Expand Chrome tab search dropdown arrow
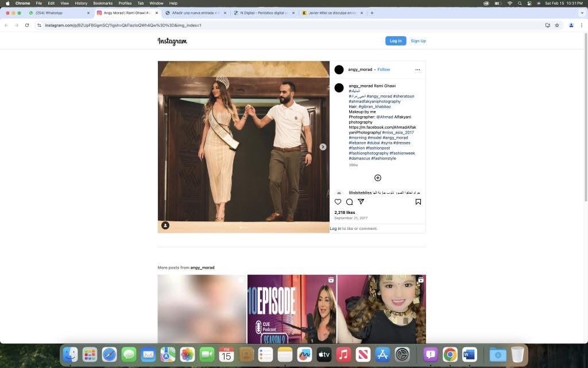Viewport: 588px width, 368px height. 581,13
